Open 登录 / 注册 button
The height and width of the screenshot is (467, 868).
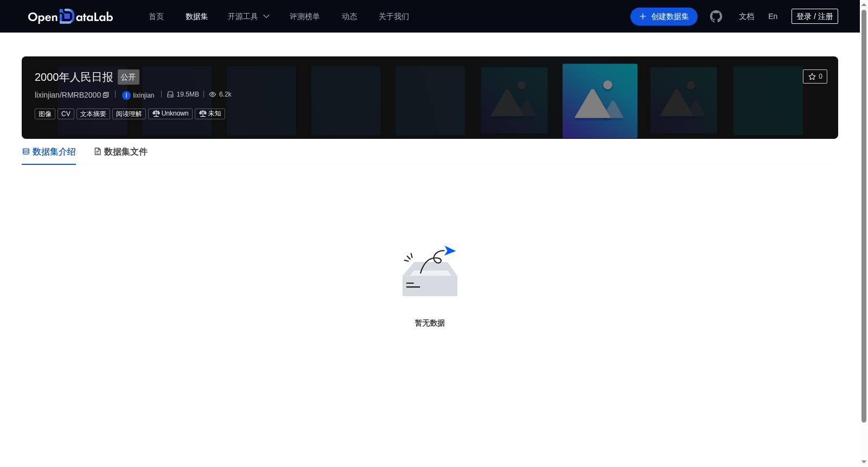tap(814, 16)
